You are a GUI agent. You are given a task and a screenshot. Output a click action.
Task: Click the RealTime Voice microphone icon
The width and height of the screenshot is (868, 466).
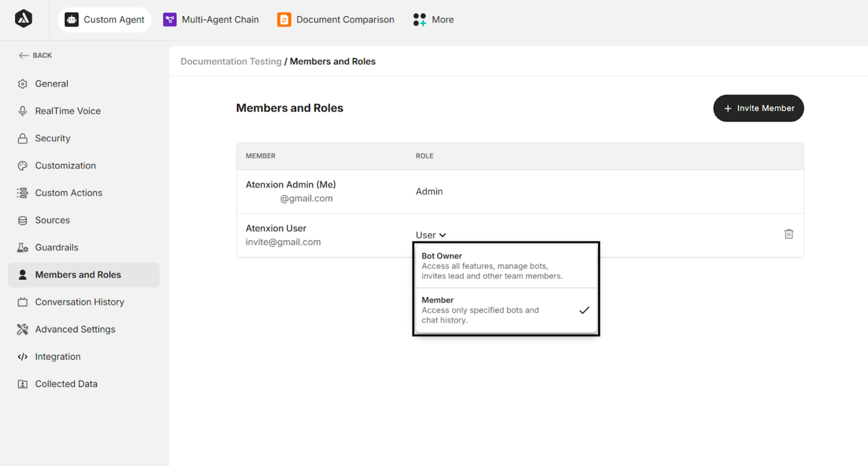(x=22, y=111)
